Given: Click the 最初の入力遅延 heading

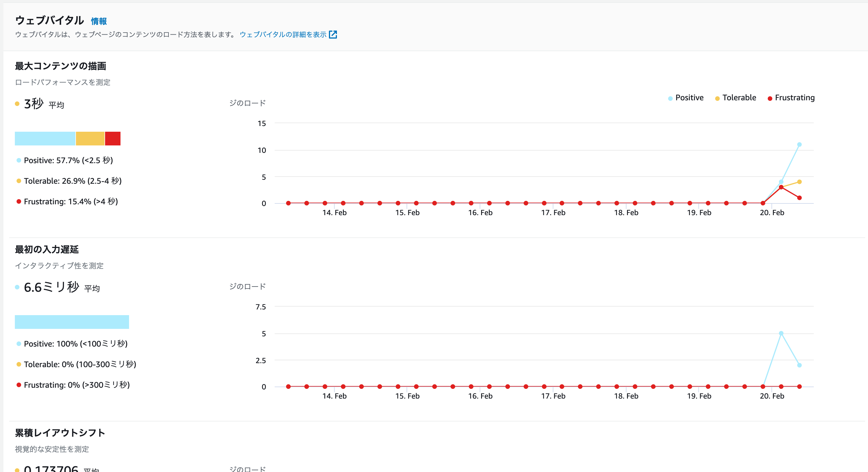Looking at the screenshot, I should click(x=47, y=249).
